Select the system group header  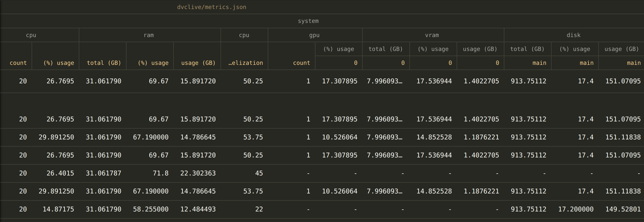(308, 21)
